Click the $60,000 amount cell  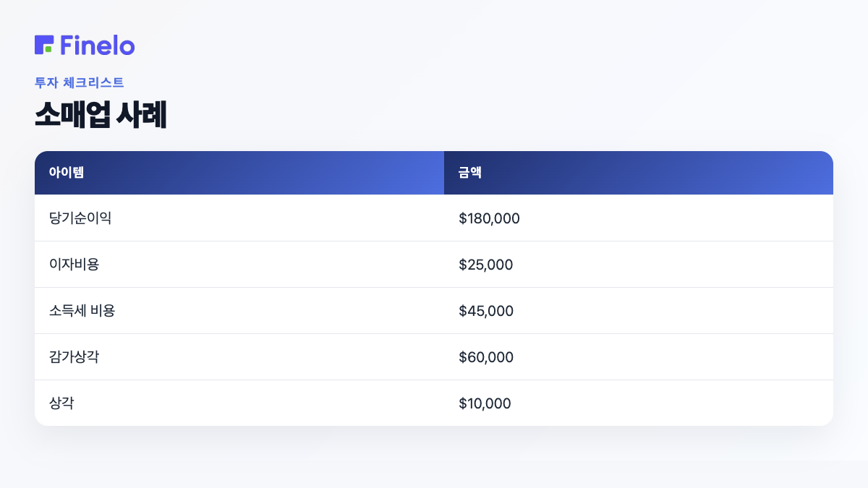click(x=486, y=357)
